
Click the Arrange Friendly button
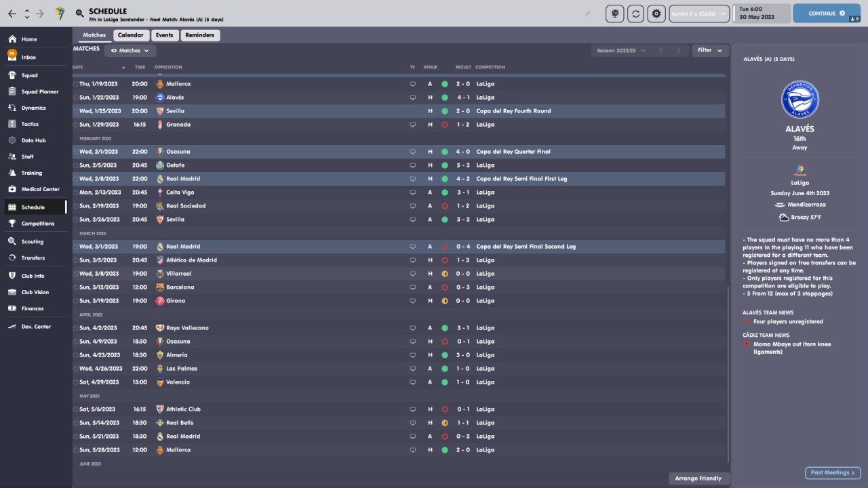699,479
